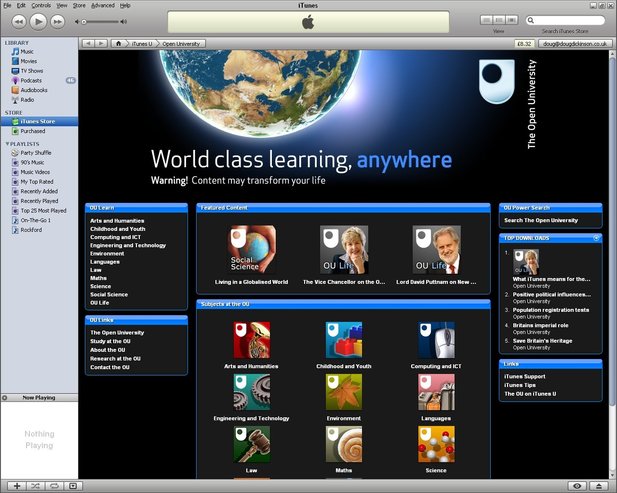Open My Top Rated playlist
Image resolution: width=617 pixels, height=493 pixels.
pos(37,182)
